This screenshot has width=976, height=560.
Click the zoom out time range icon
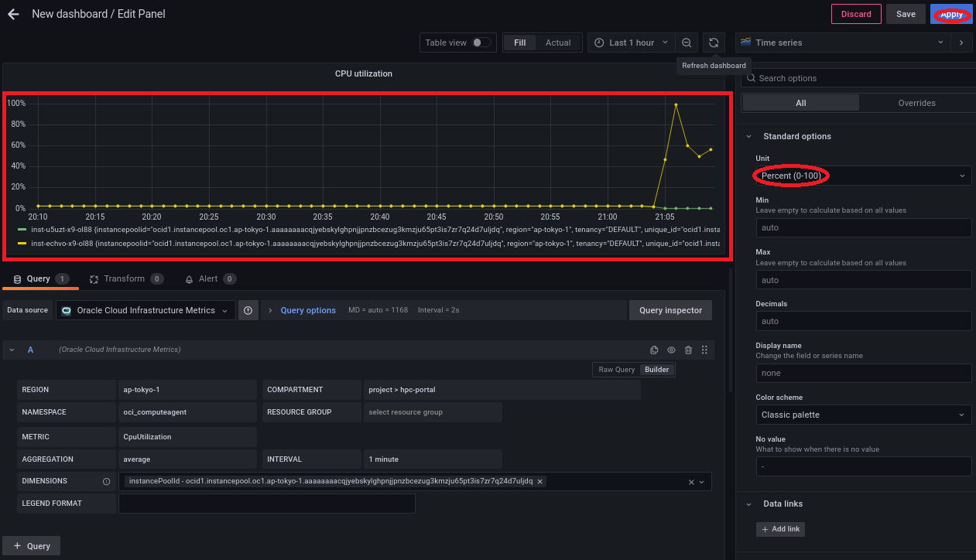(687, 43)
